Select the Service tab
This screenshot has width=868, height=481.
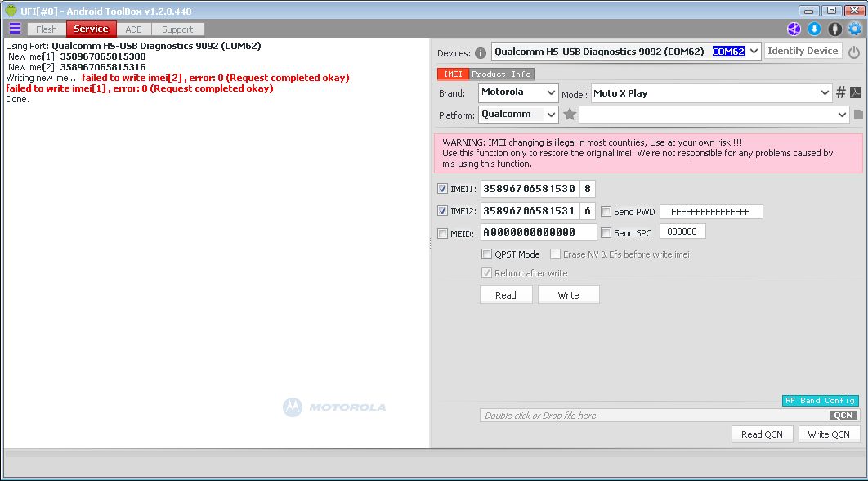[x=91, y=29]
